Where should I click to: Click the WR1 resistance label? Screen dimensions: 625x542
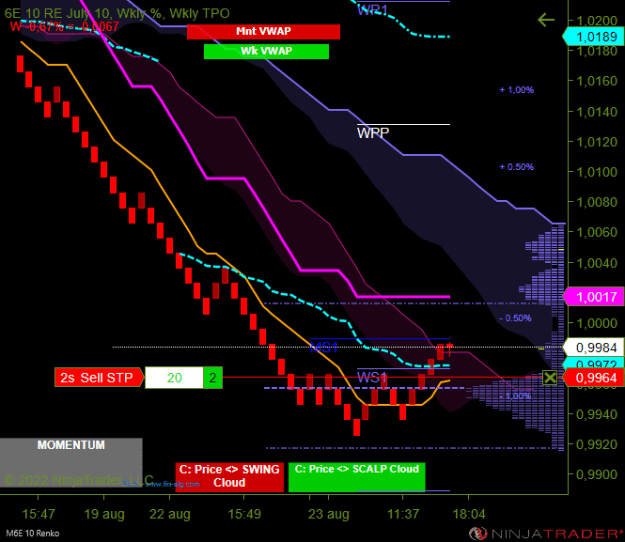click(372, 10)
